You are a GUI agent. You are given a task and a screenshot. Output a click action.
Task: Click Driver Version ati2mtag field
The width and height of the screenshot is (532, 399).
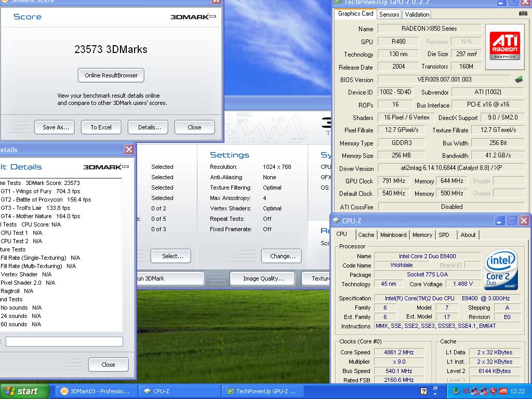pos(451,168)
